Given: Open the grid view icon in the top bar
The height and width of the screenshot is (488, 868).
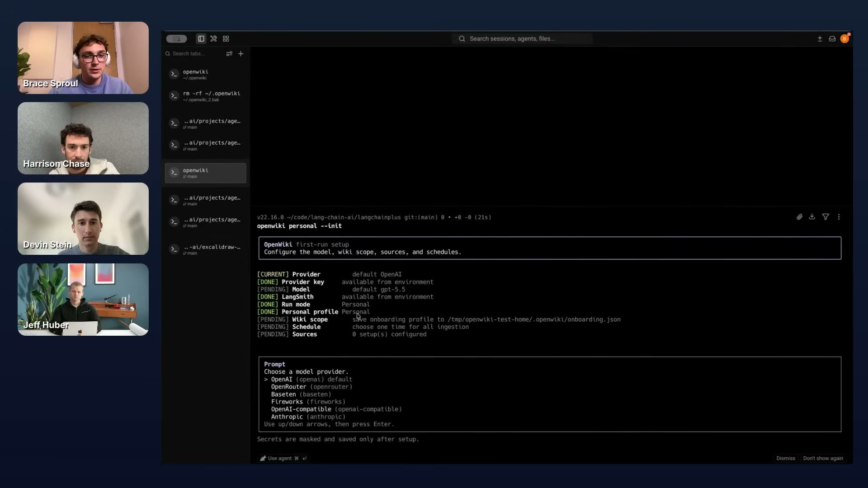Looking at the screenshot, I should coord(226,39).
